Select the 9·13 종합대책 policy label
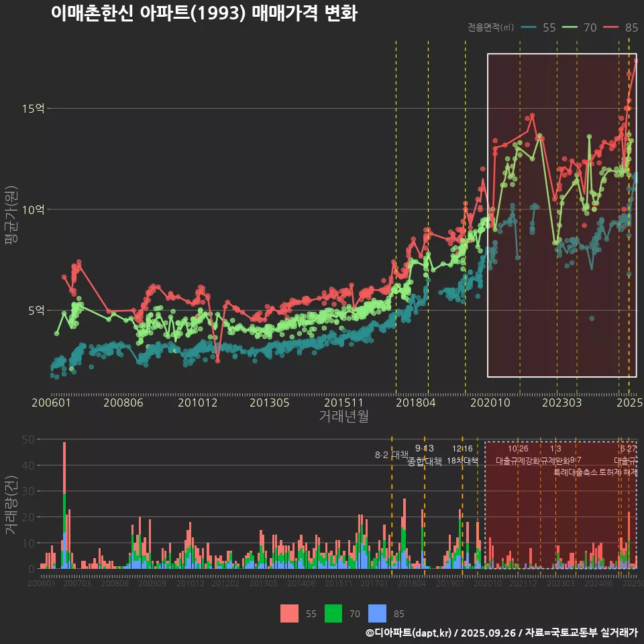The width and height of the screenshot is (644, 644). pyautogui.click(x=425, y=455)
